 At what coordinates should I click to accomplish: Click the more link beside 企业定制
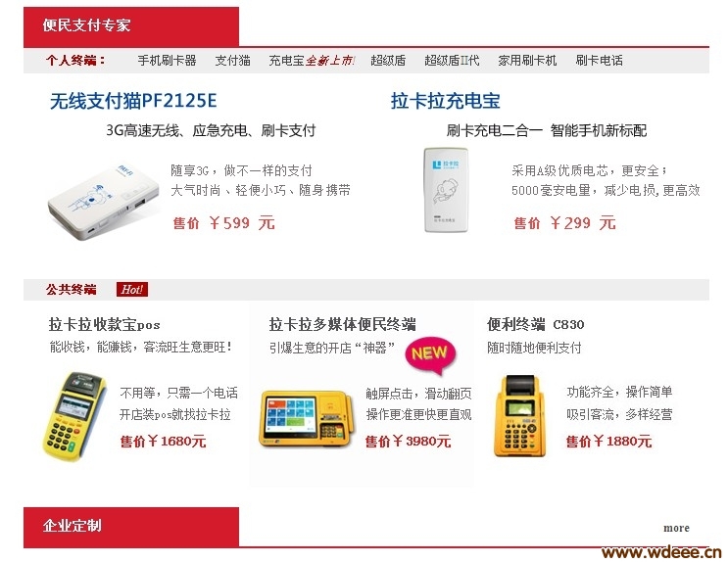point(676,528)
